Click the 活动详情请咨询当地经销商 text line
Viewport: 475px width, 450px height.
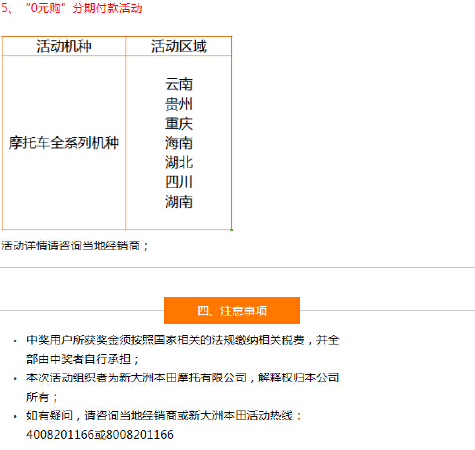tap(75, 246)
